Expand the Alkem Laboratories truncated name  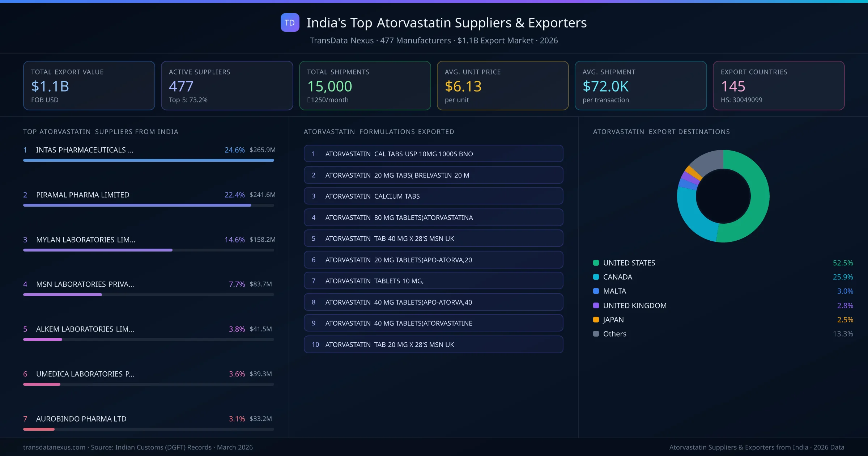[85, 329]
